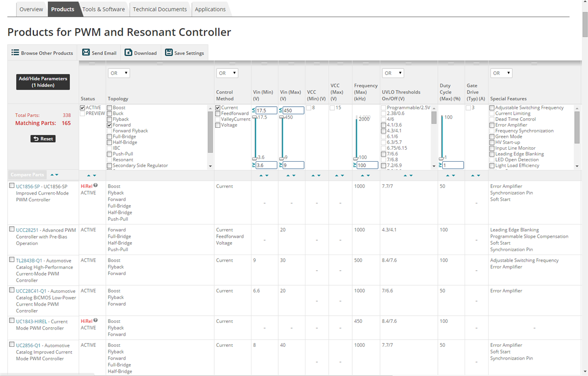
Task: Click the Vin (Min) upper limit field 17.5
Action: coord(266,111)
